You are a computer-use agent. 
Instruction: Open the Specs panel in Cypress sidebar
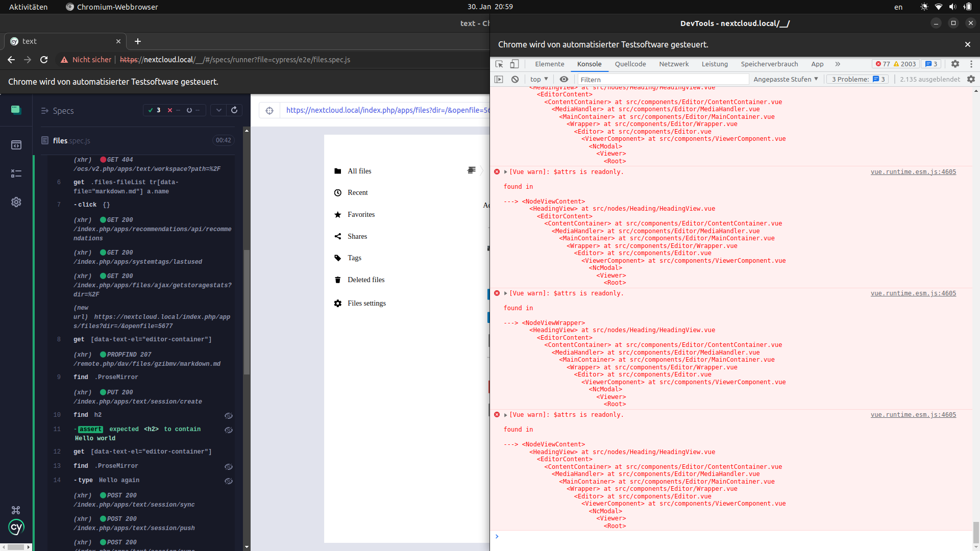(16, 145)
